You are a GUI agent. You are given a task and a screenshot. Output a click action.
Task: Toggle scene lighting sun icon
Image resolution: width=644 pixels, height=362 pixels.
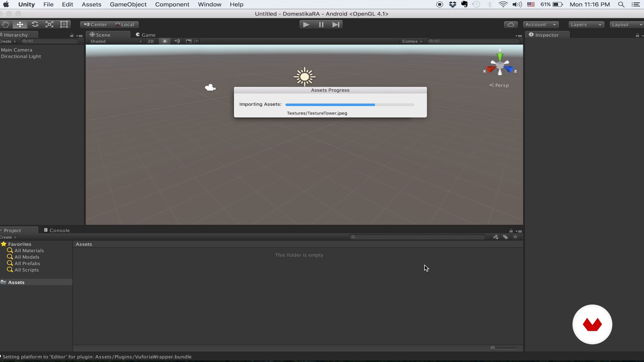(x=165, y=41)
